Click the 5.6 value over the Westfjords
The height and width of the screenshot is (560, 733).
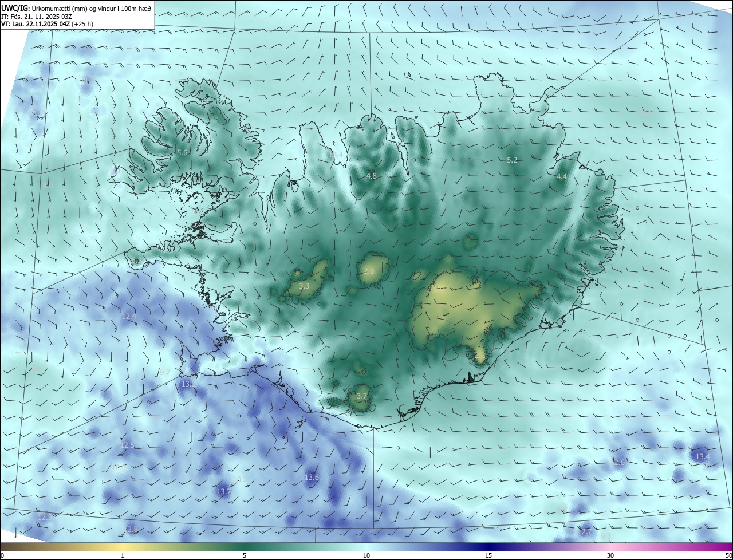tap(182, 152)
